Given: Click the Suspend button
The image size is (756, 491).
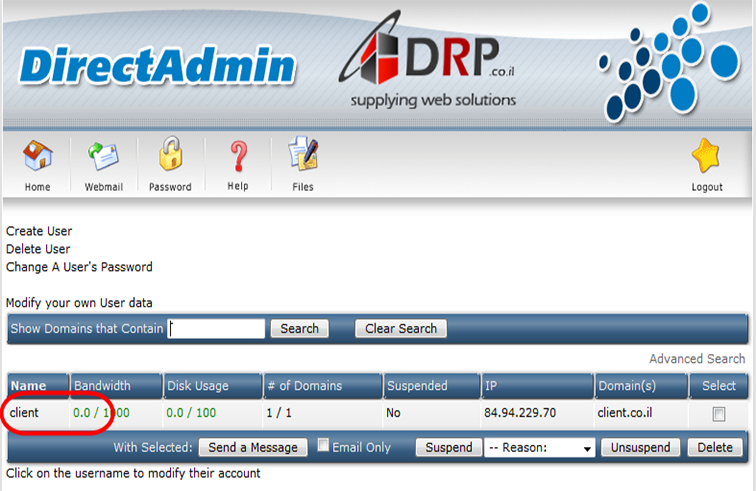Looking at the screenshot, I should [448, 447].
